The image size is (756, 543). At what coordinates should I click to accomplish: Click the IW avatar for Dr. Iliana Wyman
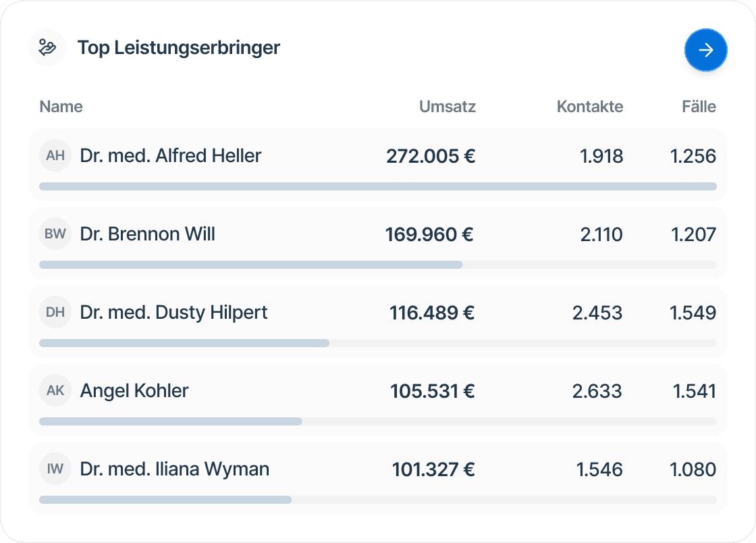[x=55, y=469]
